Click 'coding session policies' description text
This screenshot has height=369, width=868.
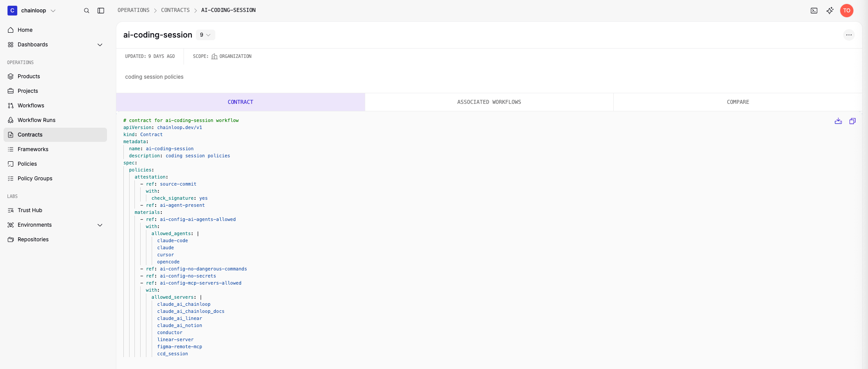(x=154, y=77)
